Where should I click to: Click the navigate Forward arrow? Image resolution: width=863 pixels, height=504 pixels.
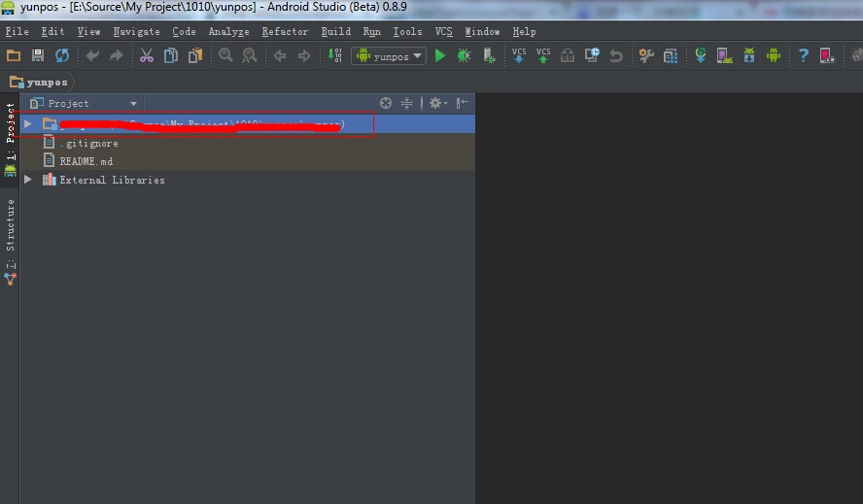304,55
